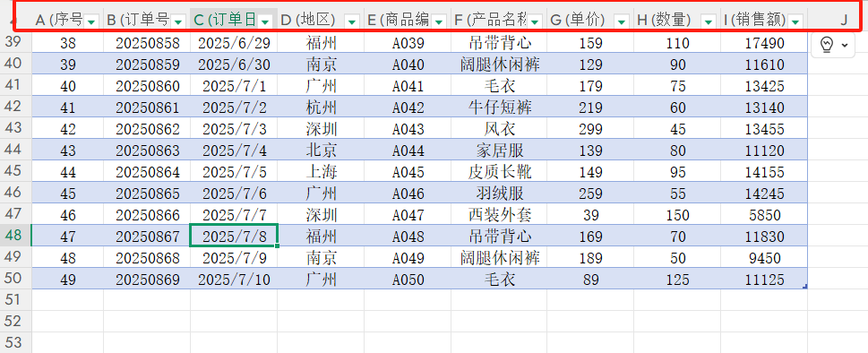This screenshot has width=868, height=353.
Task: Select cell with date 2025/7/8
Action: pyautogui.click(x=234, y=237)
